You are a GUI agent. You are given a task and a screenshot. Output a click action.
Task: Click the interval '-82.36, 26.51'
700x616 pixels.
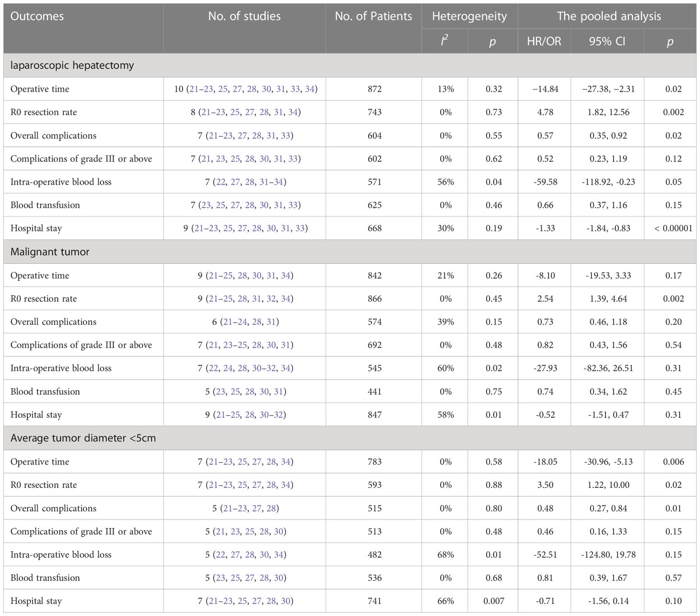pos(609,368)
